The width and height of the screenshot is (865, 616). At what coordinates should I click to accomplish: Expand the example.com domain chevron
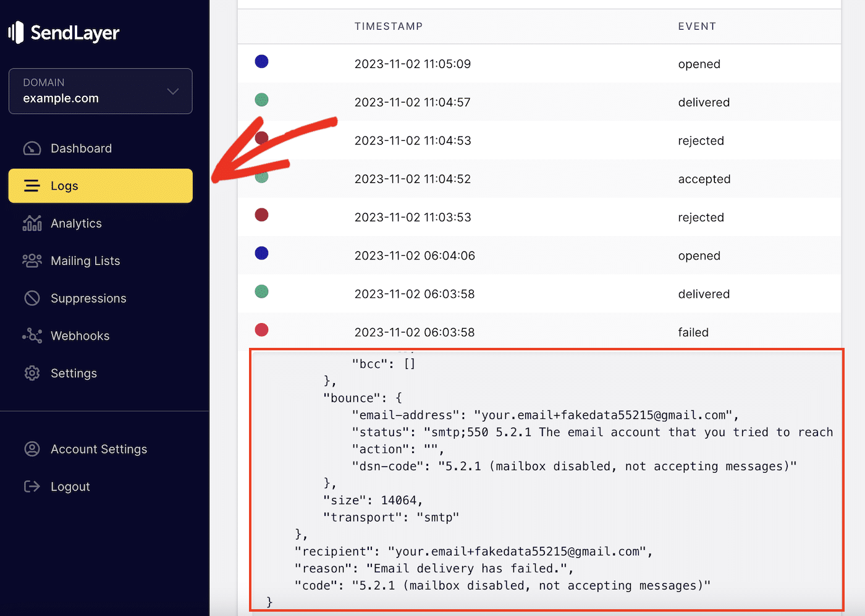pyautogui.click(x=173, y=91)
